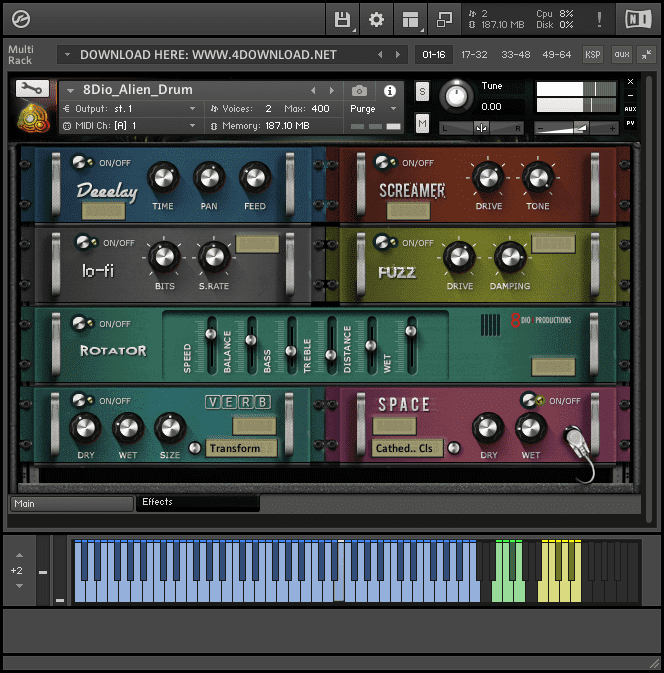Open the Kontakt files save menu
Viewport: 664px width, 673px height.
coord(343,19)
